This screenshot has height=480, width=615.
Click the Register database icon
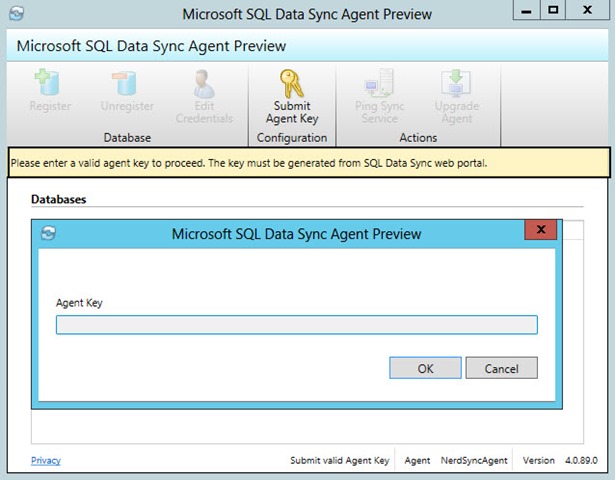tap(48, 82)
